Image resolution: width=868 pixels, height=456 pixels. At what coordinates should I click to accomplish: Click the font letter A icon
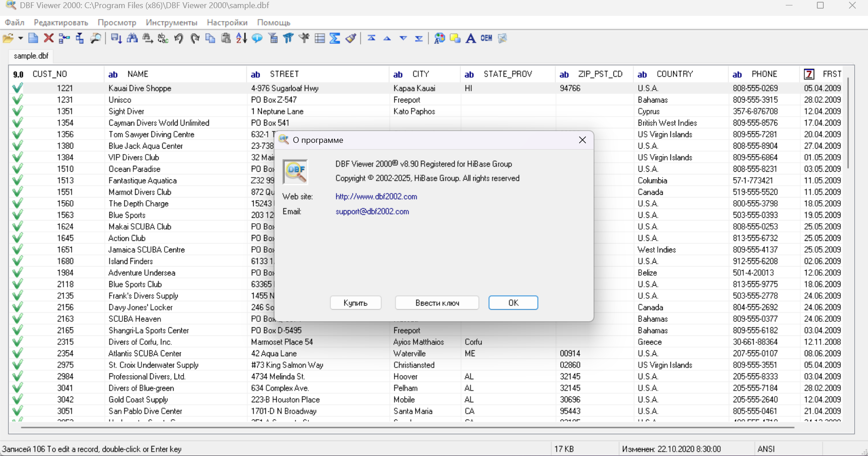pyautogui.click(x=471, y=38)
